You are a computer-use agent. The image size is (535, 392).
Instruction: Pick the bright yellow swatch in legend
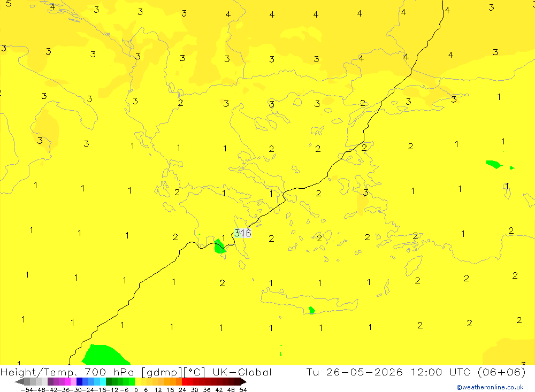137,381
